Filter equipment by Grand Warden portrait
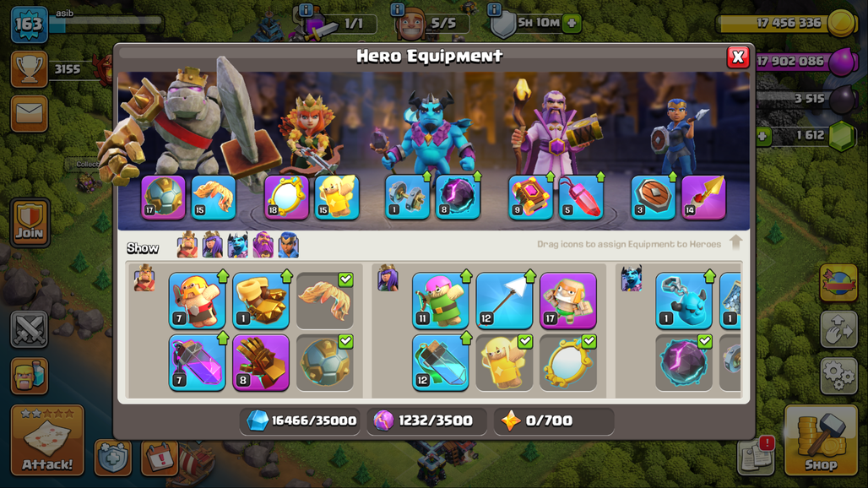Screen dimensions: 868x488 click(x=263, y=245)
